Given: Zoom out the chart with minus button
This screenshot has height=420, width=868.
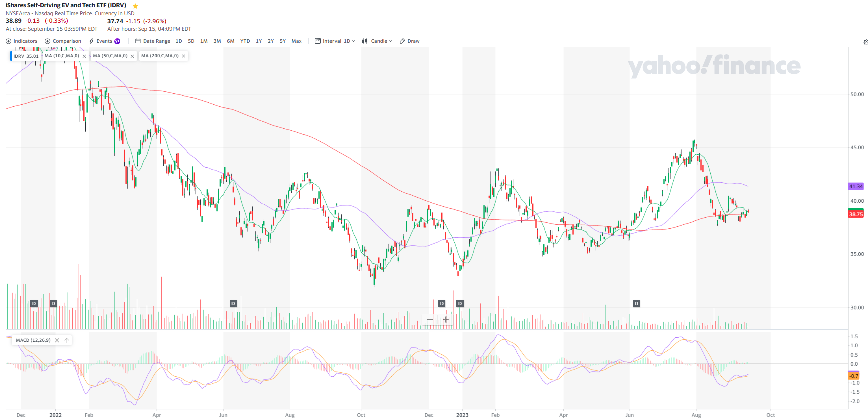Looking at the screenshot, I should tap(430, 319).
